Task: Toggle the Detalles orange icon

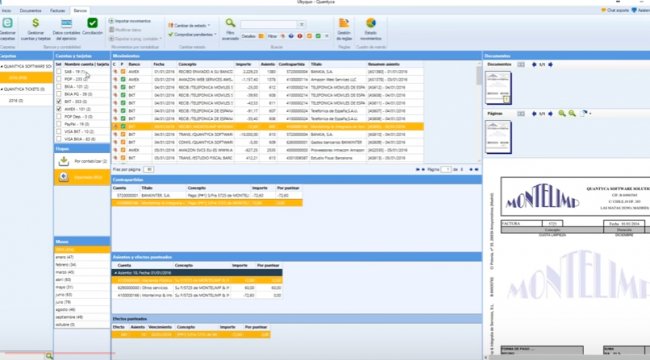Action: [261, 36]
